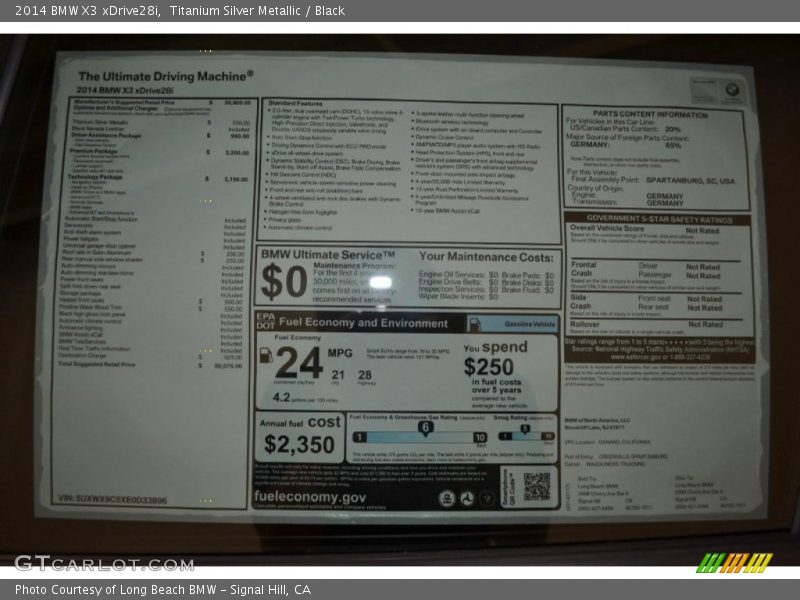
Task: Click the Standard Features heading
Action: pyautogui.click(x=295, y=104)
